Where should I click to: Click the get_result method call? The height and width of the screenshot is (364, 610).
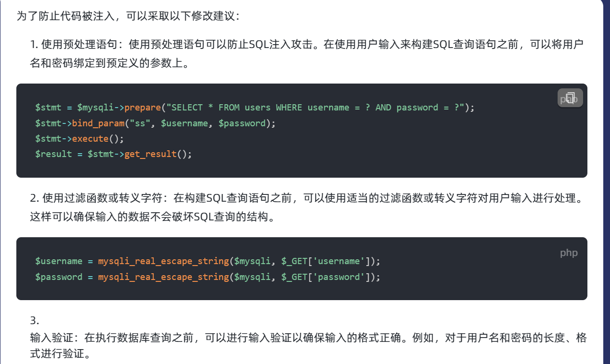[x=150, y=155]
